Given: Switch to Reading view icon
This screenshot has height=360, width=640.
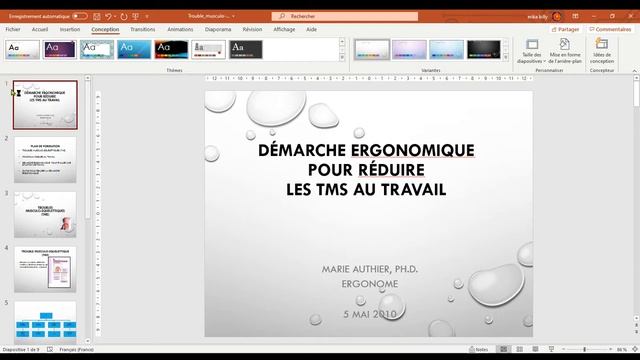Looking at the screenshot, I should coord(535,349).
